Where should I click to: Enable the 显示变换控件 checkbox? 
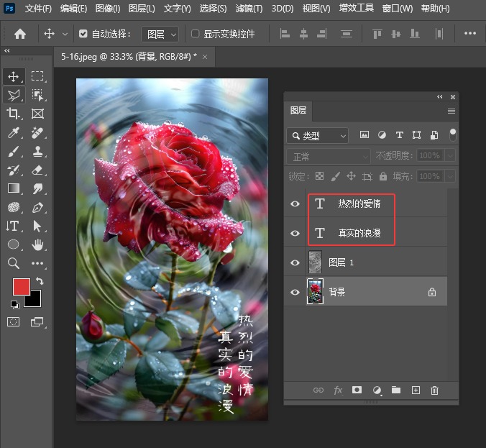pyautogui.click(x=195, y=34)
